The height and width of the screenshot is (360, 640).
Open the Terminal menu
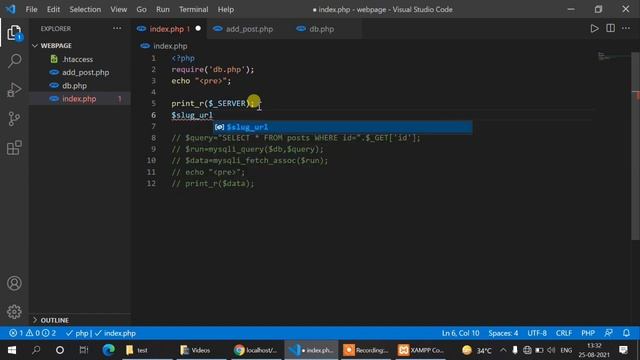[x=193, y=9]
